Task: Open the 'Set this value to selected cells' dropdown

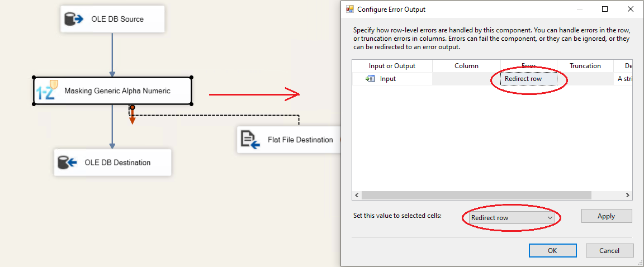Action: [512, 217]
